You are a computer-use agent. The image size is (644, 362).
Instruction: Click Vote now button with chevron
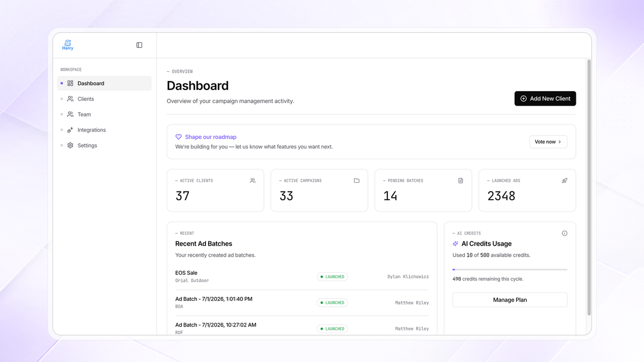pyautogui.click(x=548, y=142)
